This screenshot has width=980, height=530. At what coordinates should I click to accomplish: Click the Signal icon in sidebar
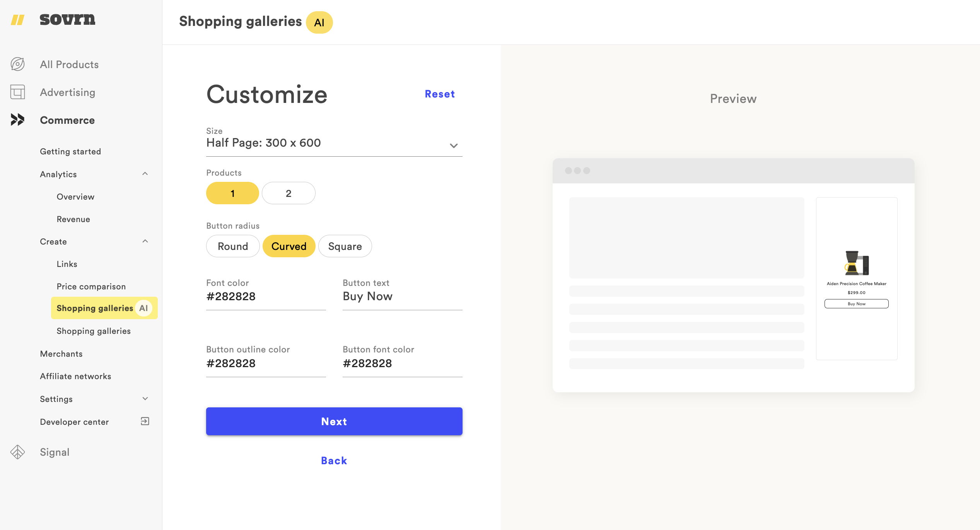click(17, 452)
